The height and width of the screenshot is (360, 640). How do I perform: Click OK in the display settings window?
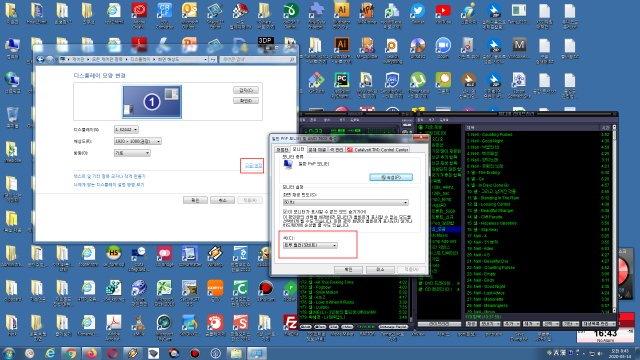[x=195, y=200]
